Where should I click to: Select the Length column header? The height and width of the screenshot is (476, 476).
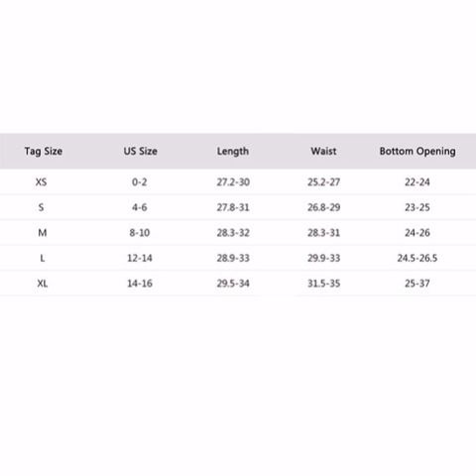pos(233,151)
